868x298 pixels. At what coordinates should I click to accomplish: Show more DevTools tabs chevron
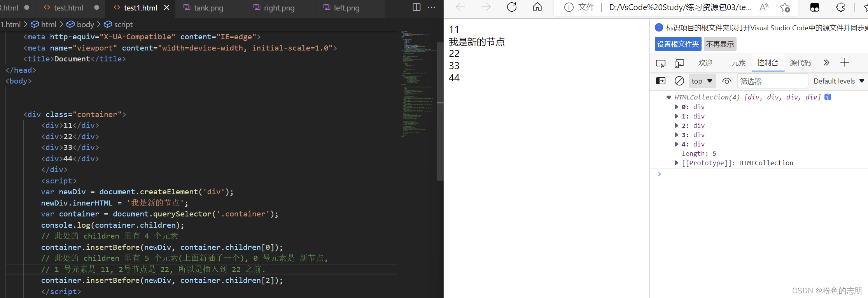[826, 63]
